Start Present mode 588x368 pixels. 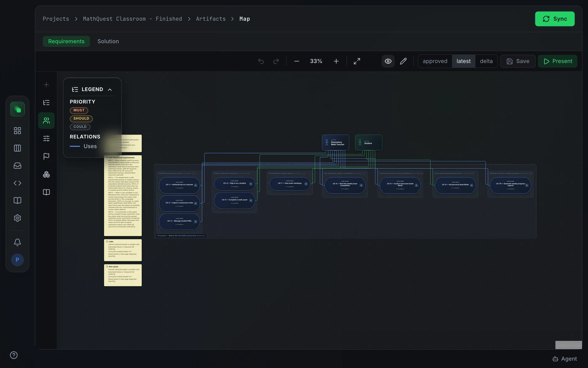point(557,61)
